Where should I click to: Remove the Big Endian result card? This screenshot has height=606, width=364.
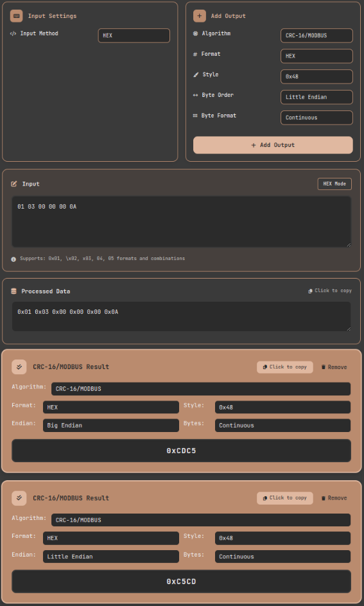point(334,367)
